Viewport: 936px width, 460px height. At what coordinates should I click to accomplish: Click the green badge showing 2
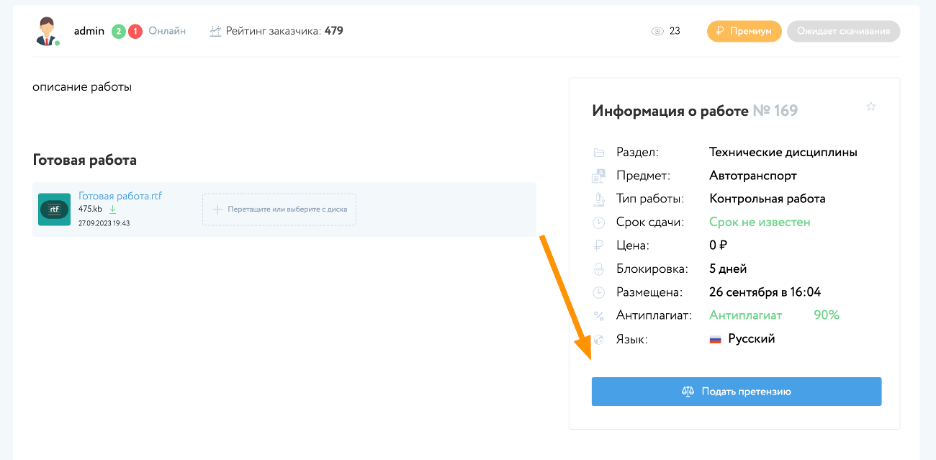click(x=117, y=31)
